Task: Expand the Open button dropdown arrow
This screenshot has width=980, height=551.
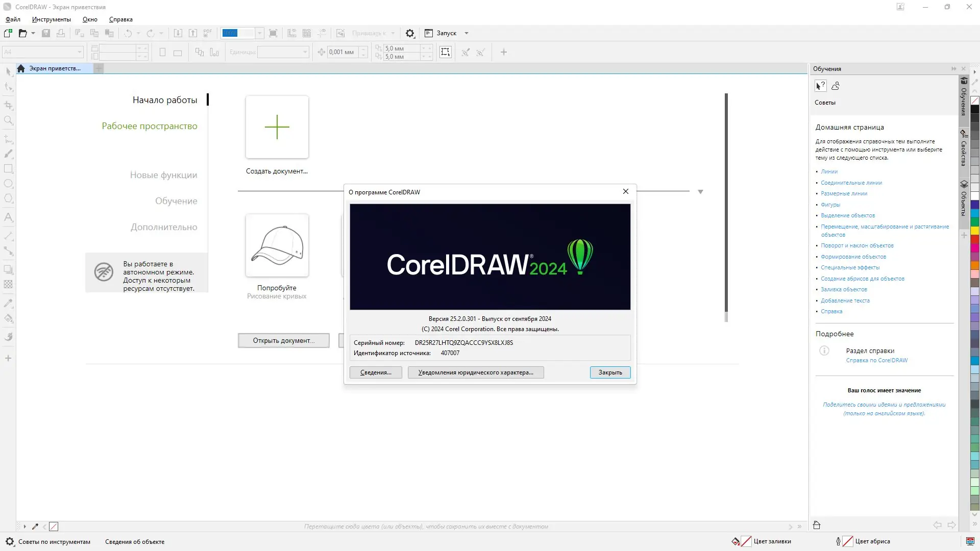Action: pyautogui.click(x=33, y=33)
